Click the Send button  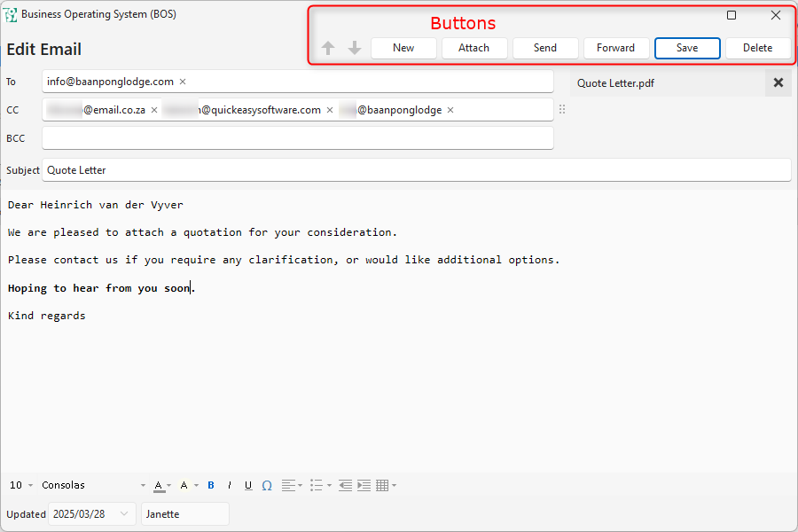pyautogui.click(x=545, y=48)
